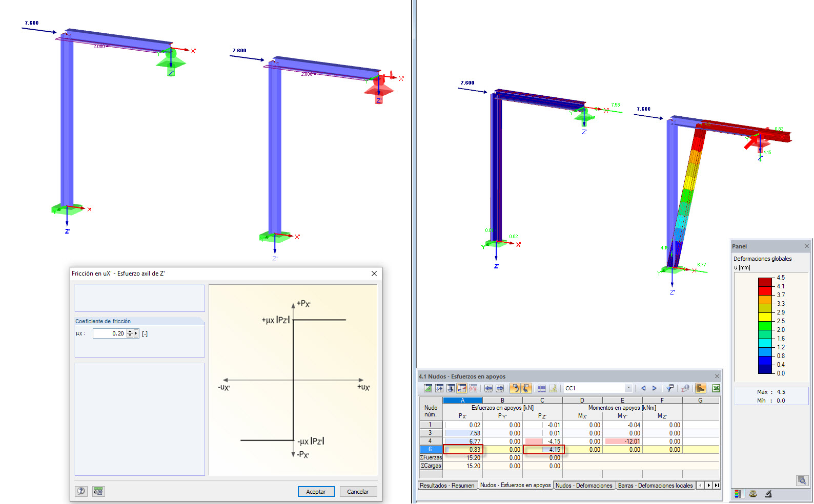The image size is (814, 504).
Task: Toggle the second highlighted orange arrow icon
Action: point(526,388)
